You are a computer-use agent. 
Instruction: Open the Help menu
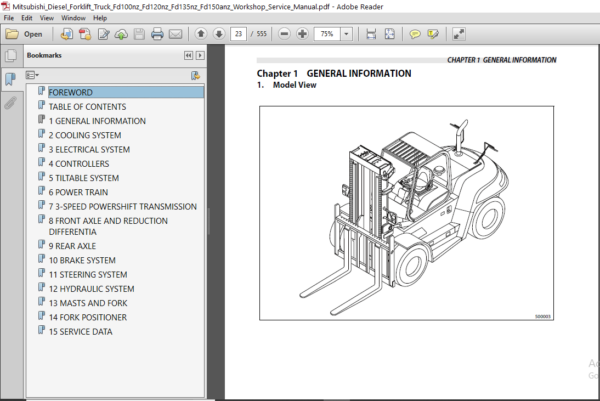coord(100,18)
